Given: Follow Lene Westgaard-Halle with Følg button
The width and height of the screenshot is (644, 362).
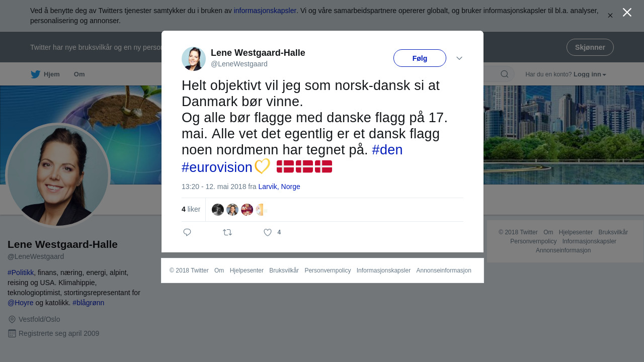Looking at the screenshot, I should (x=420, y=58).
